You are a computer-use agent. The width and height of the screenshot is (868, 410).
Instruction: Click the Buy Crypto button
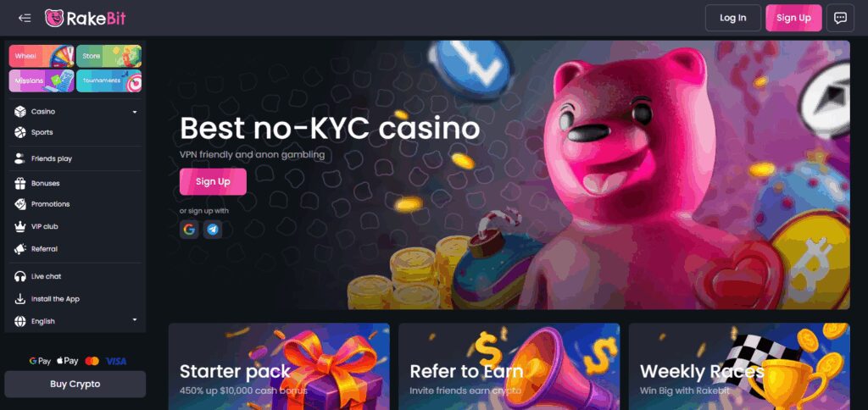point(75,384)
